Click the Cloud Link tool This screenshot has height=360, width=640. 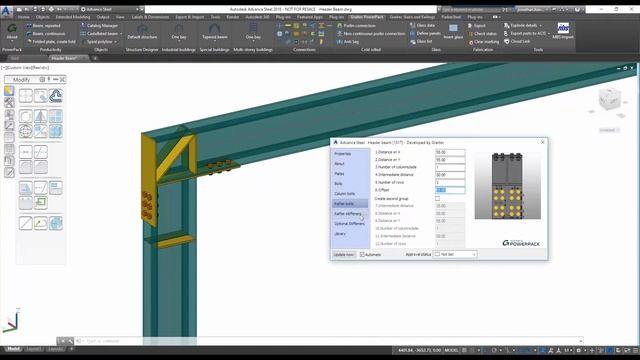[x=517, y=42]
